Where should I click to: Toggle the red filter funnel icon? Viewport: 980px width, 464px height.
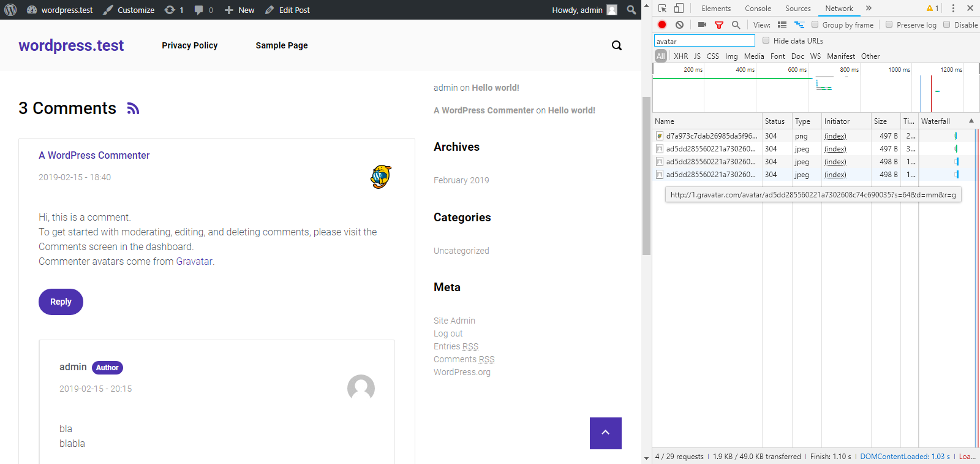(x=719, y=25)
